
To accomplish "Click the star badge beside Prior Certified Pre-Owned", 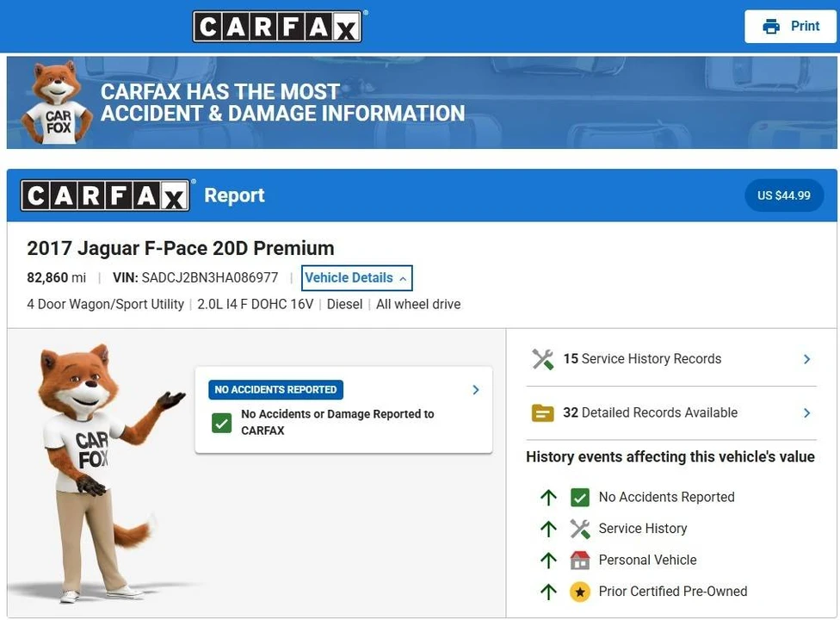I will 580,592.
